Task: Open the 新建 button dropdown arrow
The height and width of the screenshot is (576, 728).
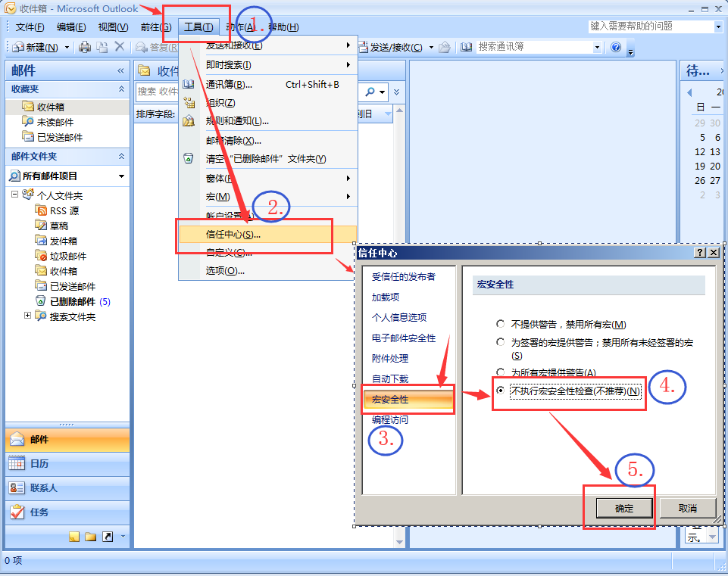Action: pos(67,47)
